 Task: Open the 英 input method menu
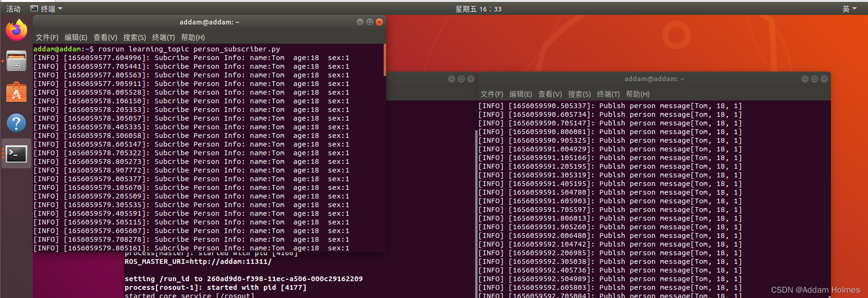[x=849, y=9]
